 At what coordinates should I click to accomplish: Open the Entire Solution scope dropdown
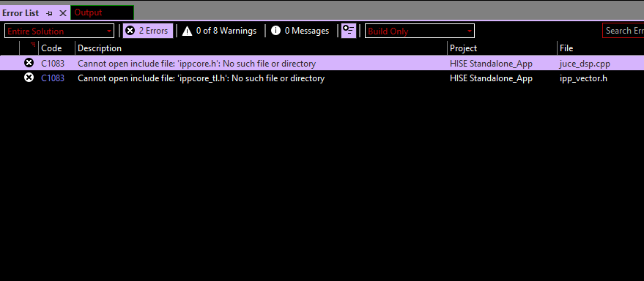[x=59, y=31]
